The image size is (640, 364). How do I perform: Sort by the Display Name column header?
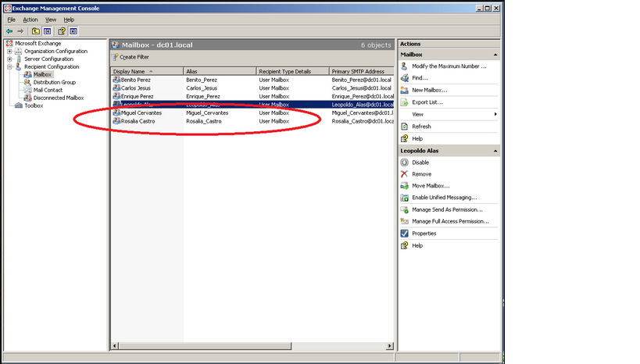coord(148,71)
